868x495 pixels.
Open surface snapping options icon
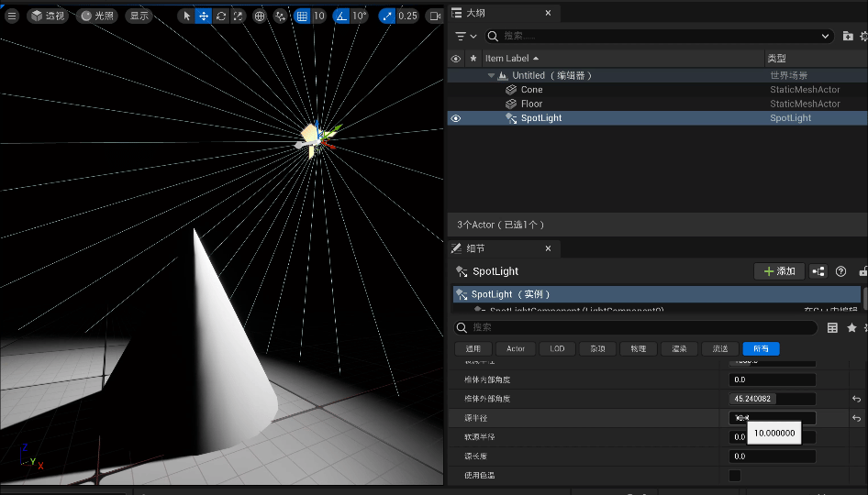(x=280, y=16)
